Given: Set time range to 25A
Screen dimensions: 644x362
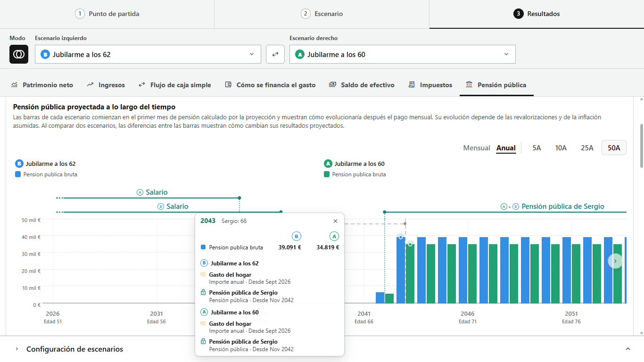Looking at the screenshot, I should pos(587,148).
